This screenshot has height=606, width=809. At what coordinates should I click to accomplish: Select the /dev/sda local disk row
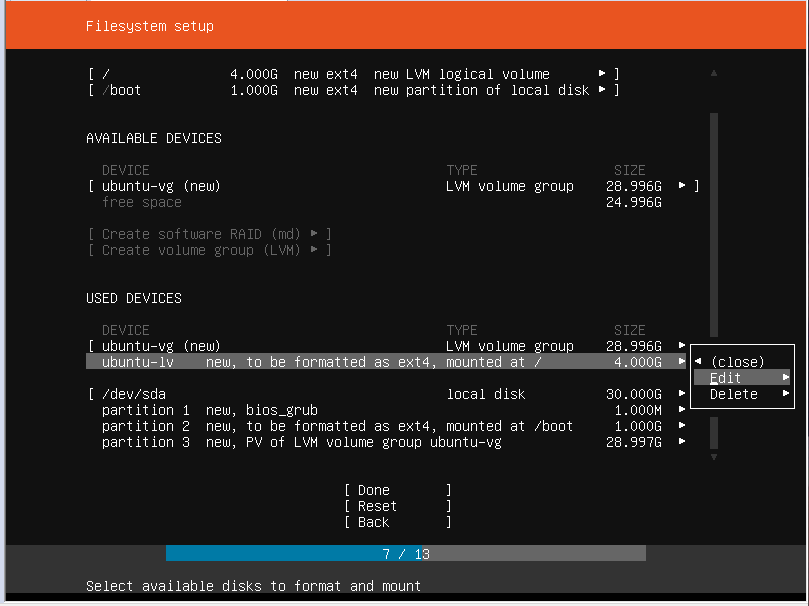pyautogui.click(x=387, y=394)
